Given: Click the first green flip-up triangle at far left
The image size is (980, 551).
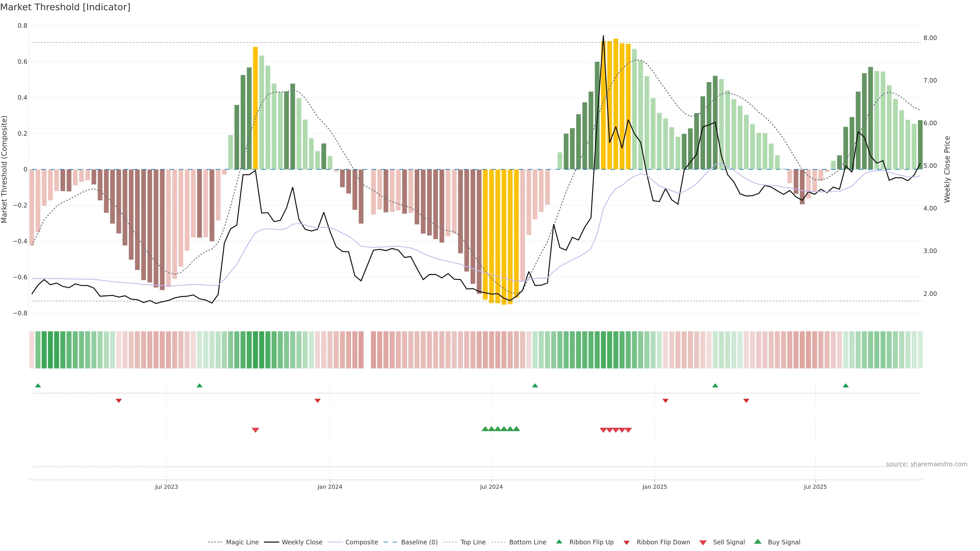Looking at the screenshot, I should tap(38, 386).
